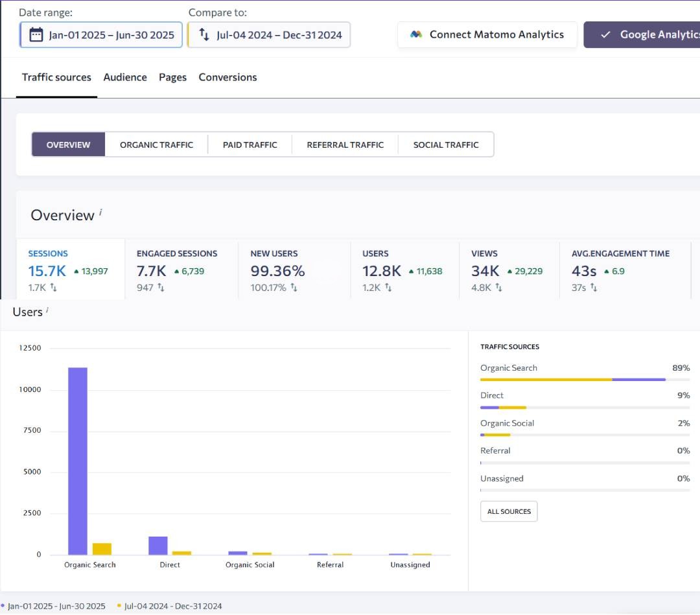Click the All Sources button

(x=509, y=511)
